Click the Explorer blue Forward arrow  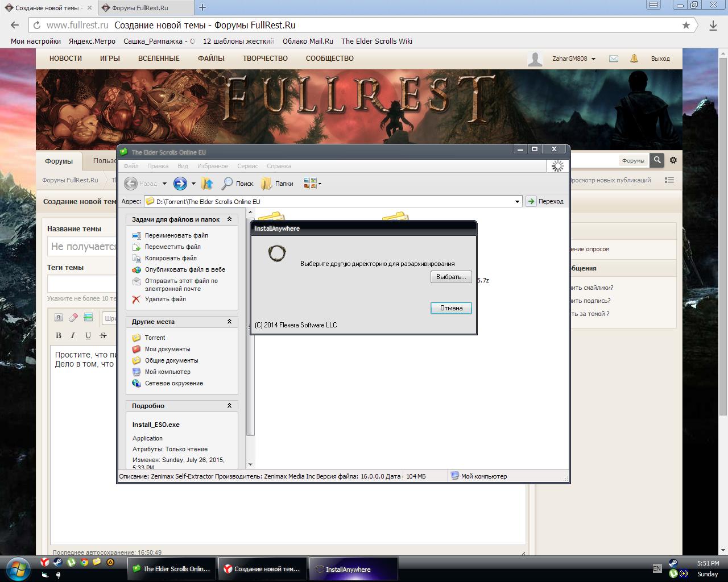(x=180, y=184)
